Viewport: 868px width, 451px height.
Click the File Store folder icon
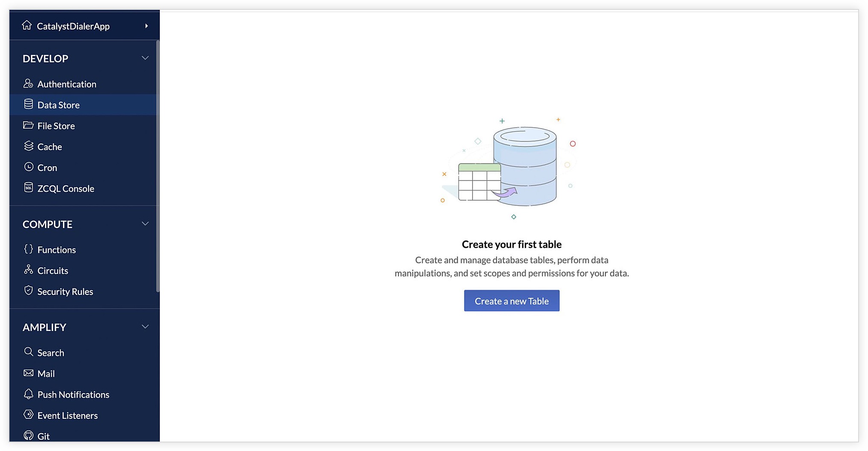coord(28,125)
